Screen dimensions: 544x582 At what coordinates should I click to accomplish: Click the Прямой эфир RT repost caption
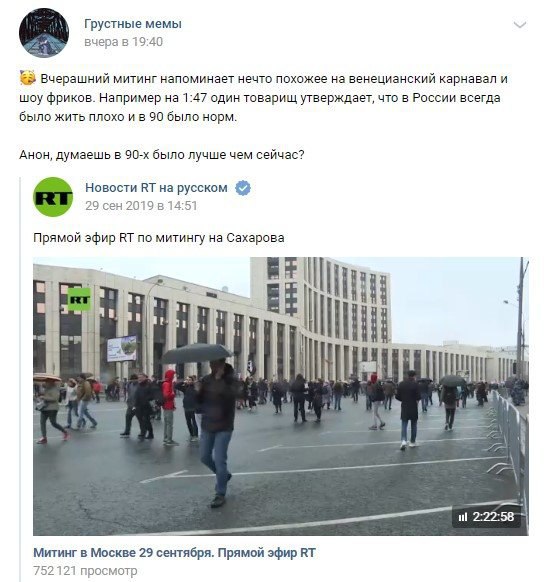(x=158, y=238)
